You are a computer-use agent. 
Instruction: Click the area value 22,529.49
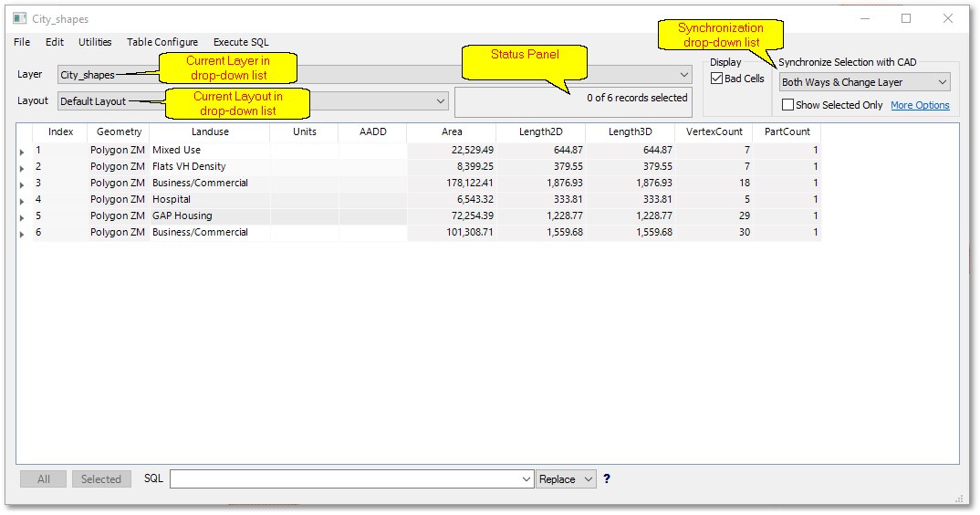(x=473, y=150)
